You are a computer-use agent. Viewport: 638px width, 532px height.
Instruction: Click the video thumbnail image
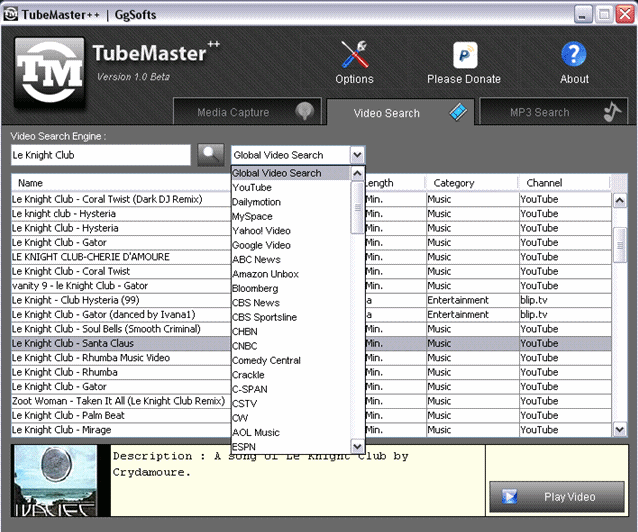56,480
